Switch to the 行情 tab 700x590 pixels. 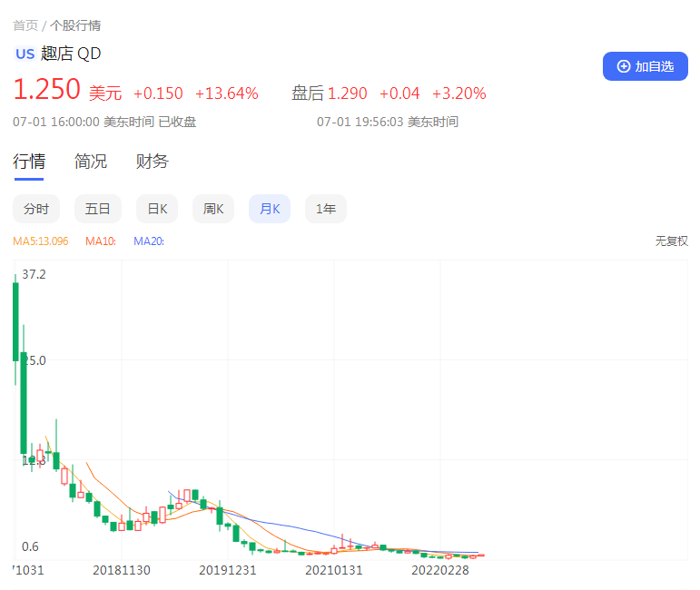pyautogui.click(x=29, y=161)
